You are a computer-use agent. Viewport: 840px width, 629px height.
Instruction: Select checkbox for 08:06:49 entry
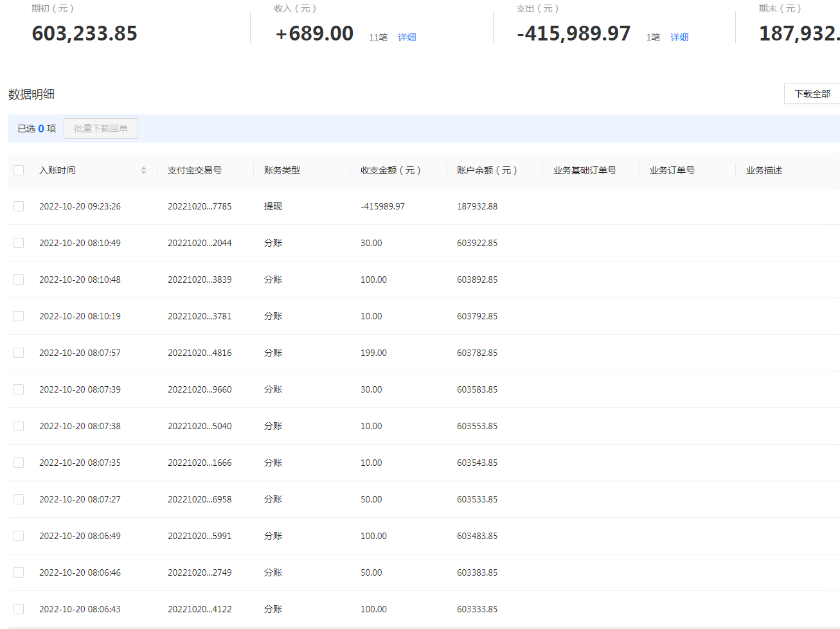click(19, 536)
